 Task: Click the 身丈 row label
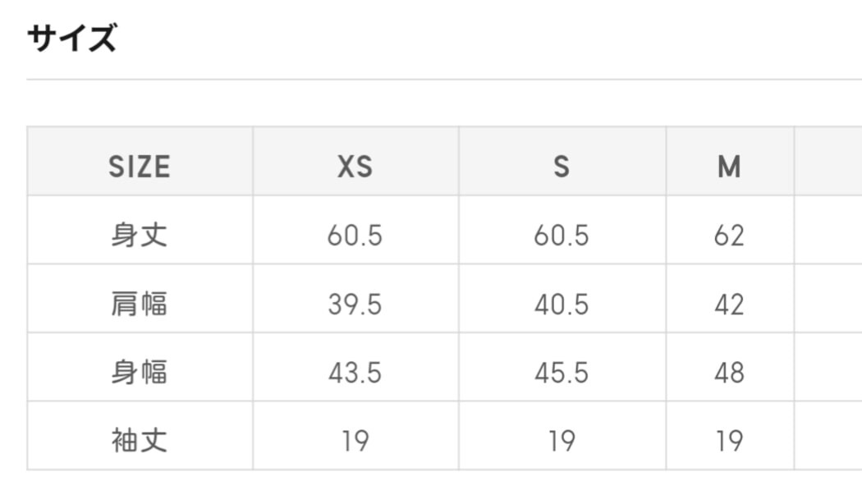140,236
